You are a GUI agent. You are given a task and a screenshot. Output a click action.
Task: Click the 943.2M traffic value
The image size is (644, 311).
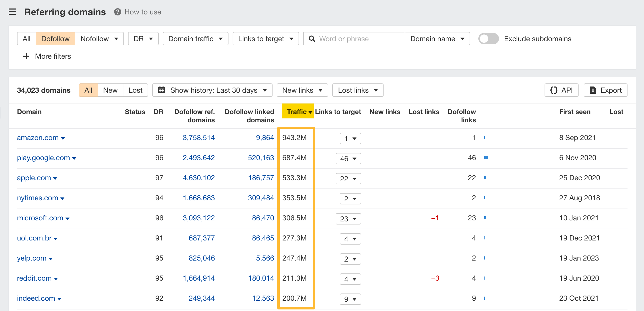(294, 138)
